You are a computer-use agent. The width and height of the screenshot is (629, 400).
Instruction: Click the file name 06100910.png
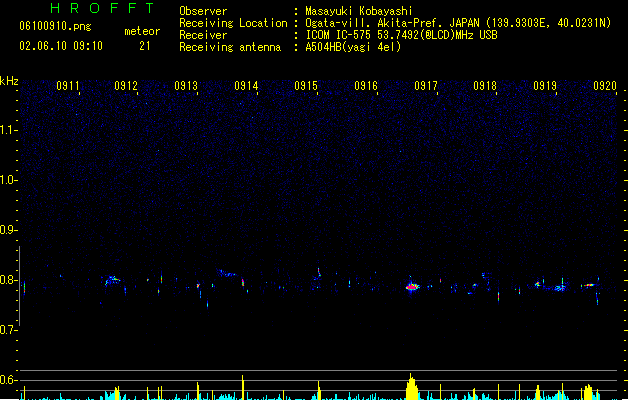(55, 26)
